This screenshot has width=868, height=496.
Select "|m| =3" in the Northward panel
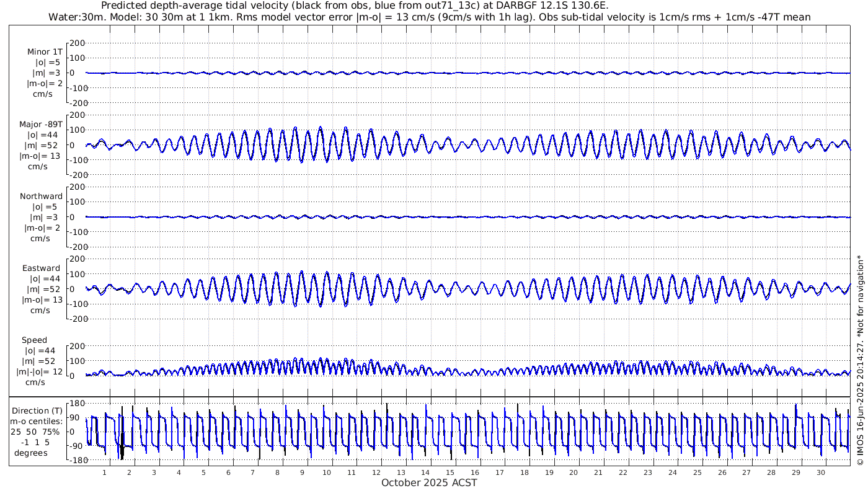tap(45, 218)
